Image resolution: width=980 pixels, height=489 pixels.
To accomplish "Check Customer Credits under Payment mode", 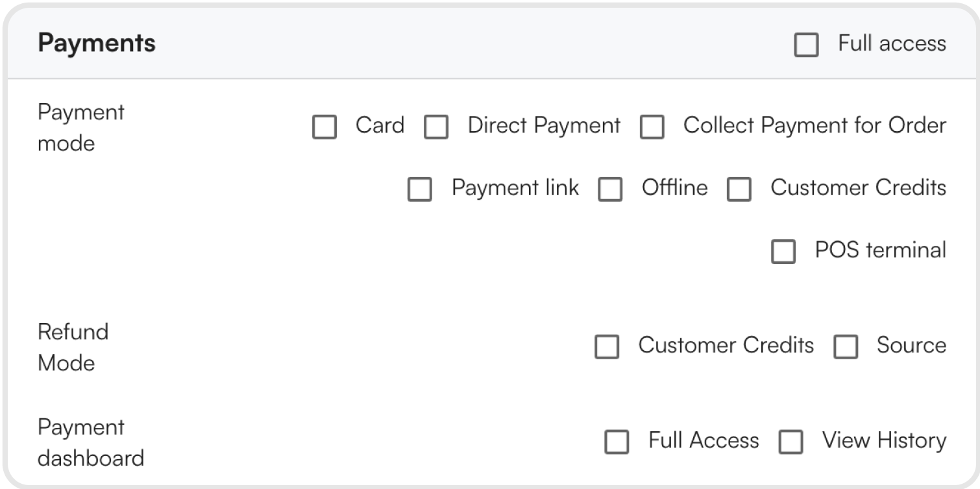I will (739, 189).
